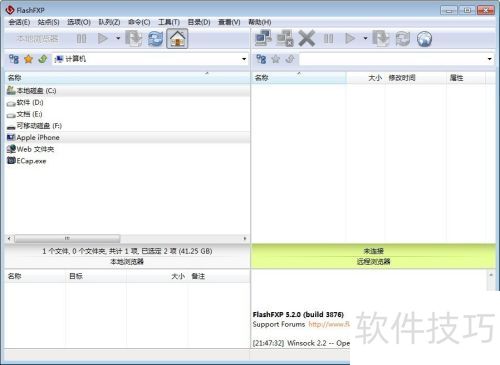Screen dimensions: 500x365
Task: Click the 远程浏览器 label
Action: (374, 261)
